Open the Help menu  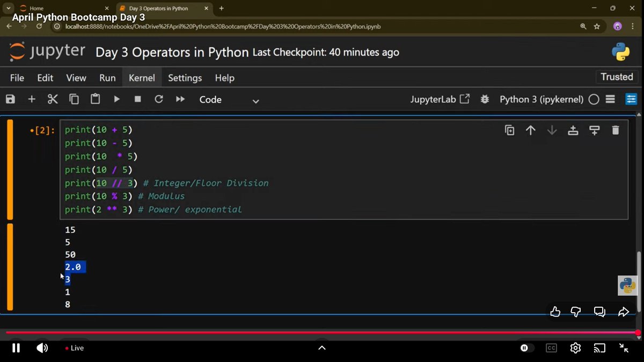tap(225, 78)
